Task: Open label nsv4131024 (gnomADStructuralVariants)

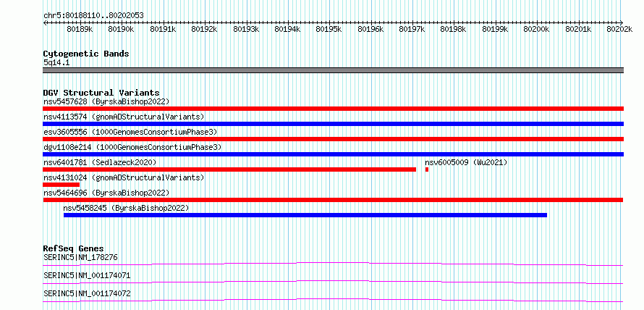Action: click(124, 177)
